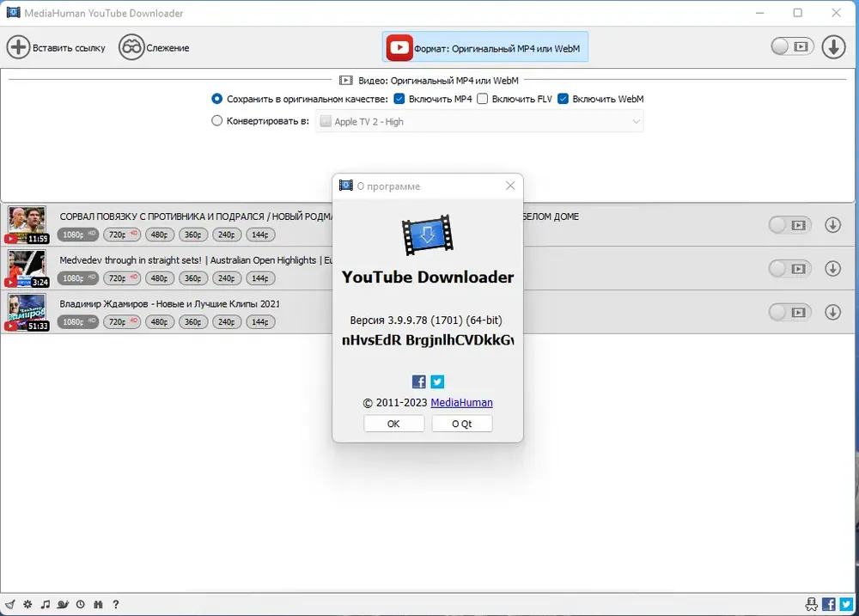Click the Twitter icon in About dialog
This screenshot has height=616, width=859.
(x=437, y=381)
